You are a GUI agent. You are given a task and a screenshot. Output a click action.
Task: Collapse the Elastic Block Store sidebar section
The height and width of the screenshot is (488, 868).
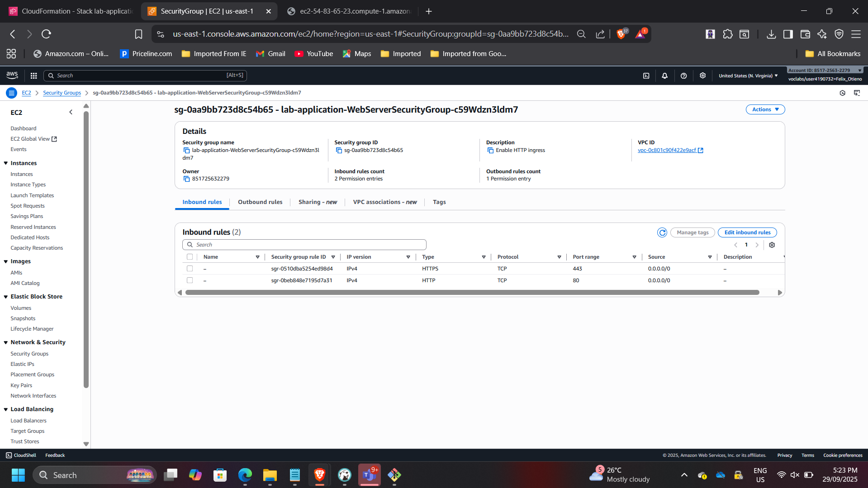tap(6, 297)
